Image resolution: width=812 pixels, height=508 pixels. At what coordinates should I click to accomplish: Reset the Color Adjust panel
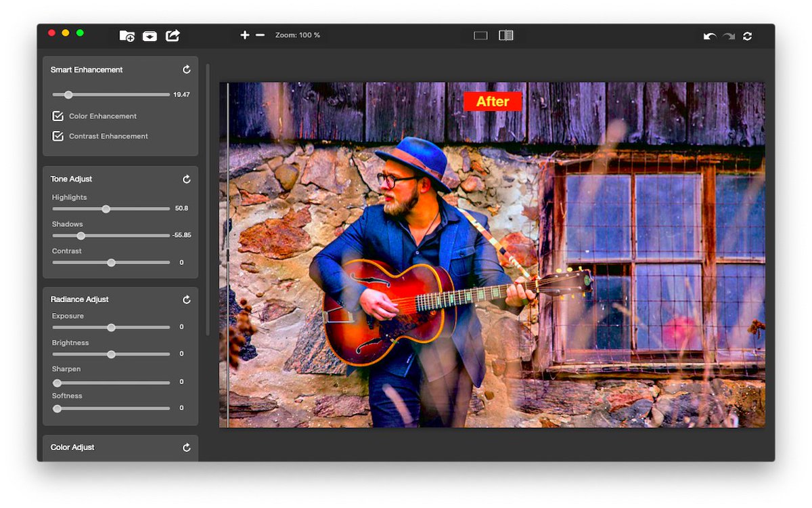coord(187,448)
